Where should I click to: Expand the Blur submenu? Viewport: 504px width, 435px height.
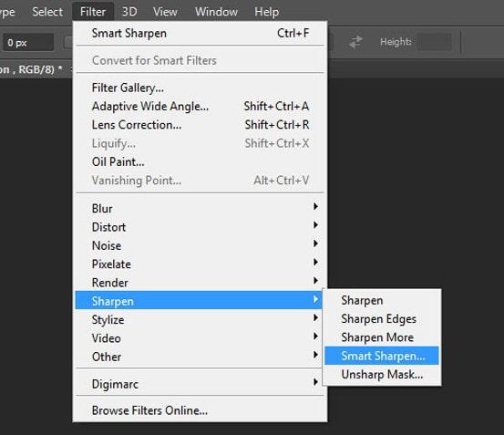click(x=200, y=208)
